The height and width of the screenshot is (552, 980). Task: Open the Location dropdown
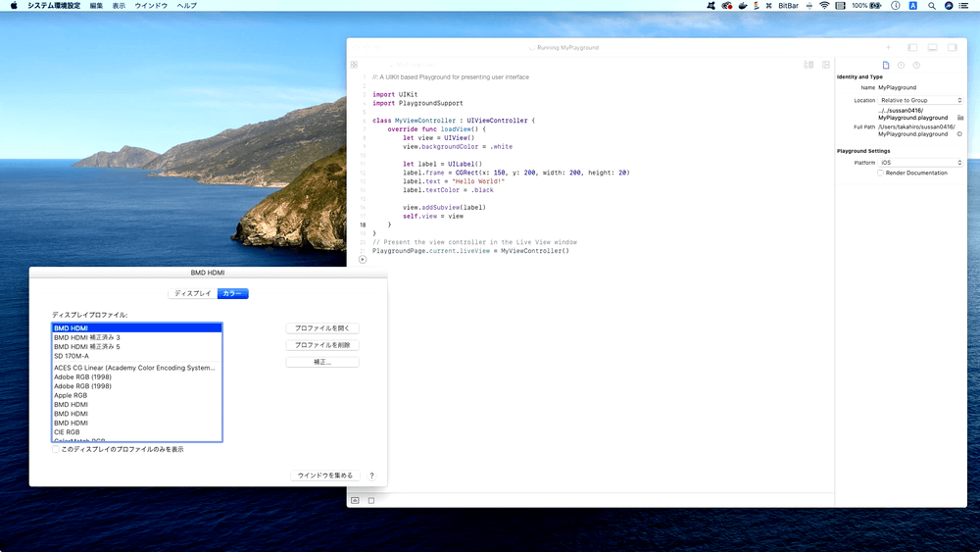pos(920,100)
